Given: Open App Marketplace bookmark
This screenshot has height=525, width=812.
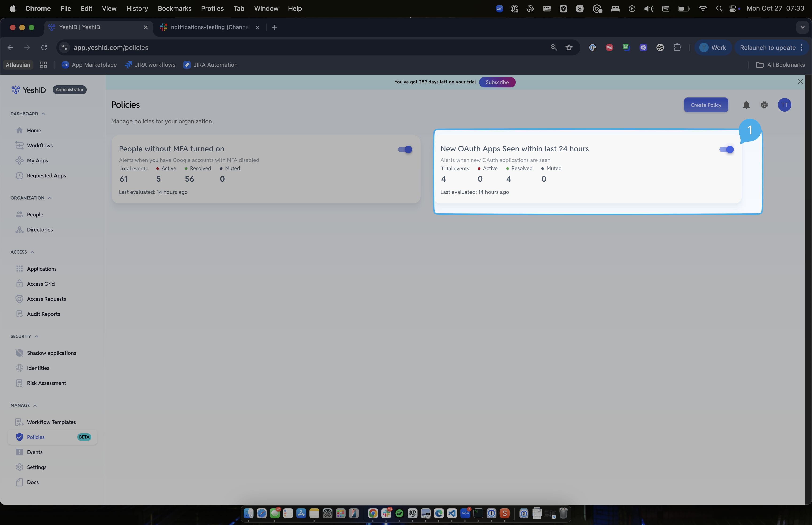Looking at the screenshot, I should (x=89, y=65).
